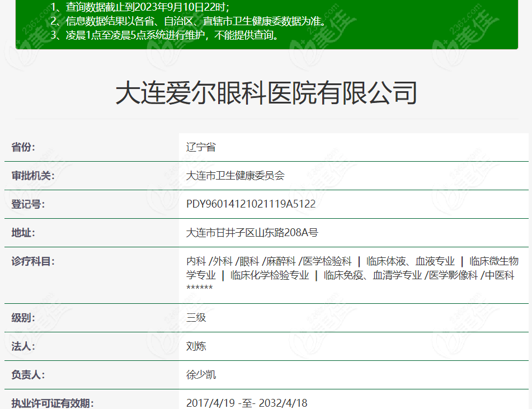Viewport: 532px width, 409px height.
Task: Click the hospital name heading 大连爱尔眼科医院有限公司
Action: click(x=266, y=93)
